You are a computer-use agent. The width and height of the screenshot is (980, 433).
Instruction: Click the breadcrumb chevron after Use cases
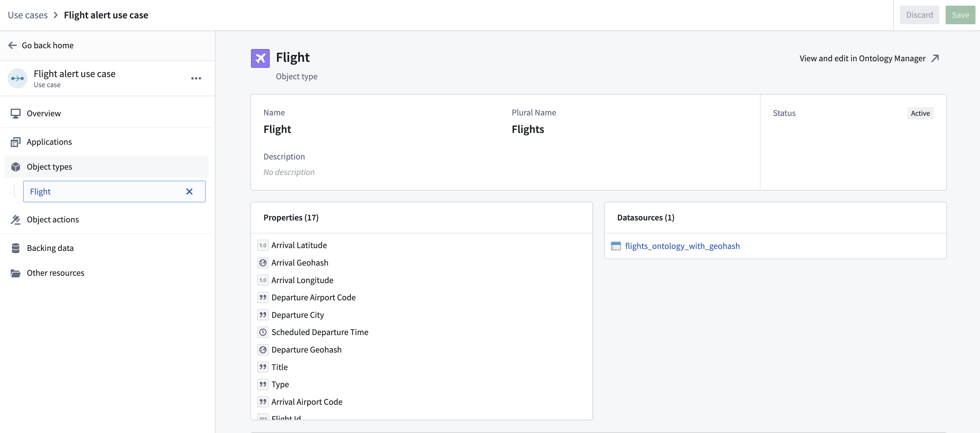click(56, 15)
